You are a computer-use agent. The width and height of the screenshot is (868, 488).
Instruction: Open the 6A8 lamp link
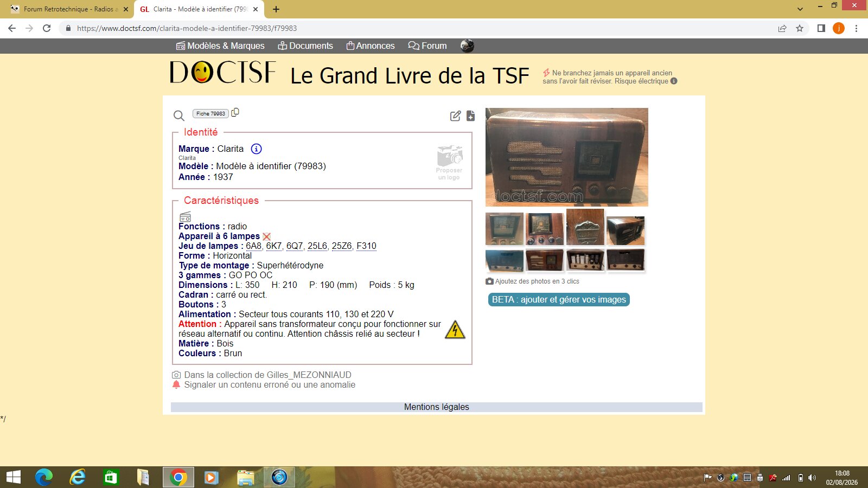254,246
